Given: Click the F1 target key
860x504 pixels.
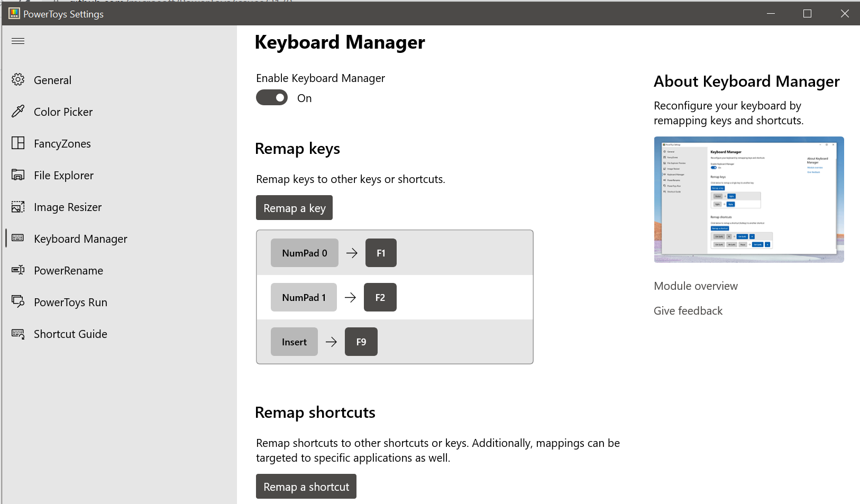Looking at the screenshot, I should (x=381, y=253).
